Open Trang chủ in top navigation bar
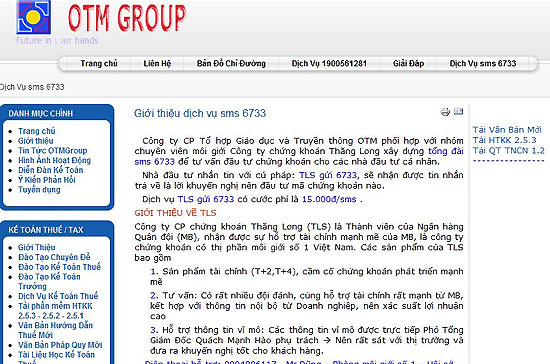Screen dimensions: 550x364 tap(99, 63)
